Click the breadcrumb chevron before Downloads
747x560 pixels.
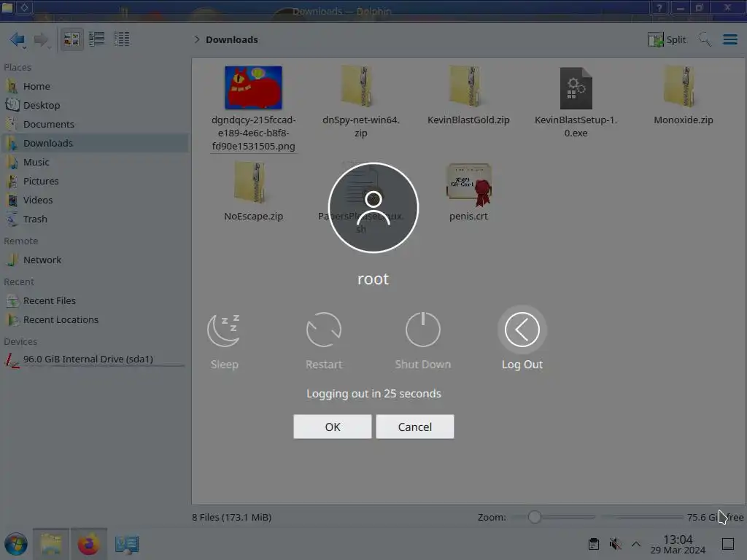click(x=197, y=39)
